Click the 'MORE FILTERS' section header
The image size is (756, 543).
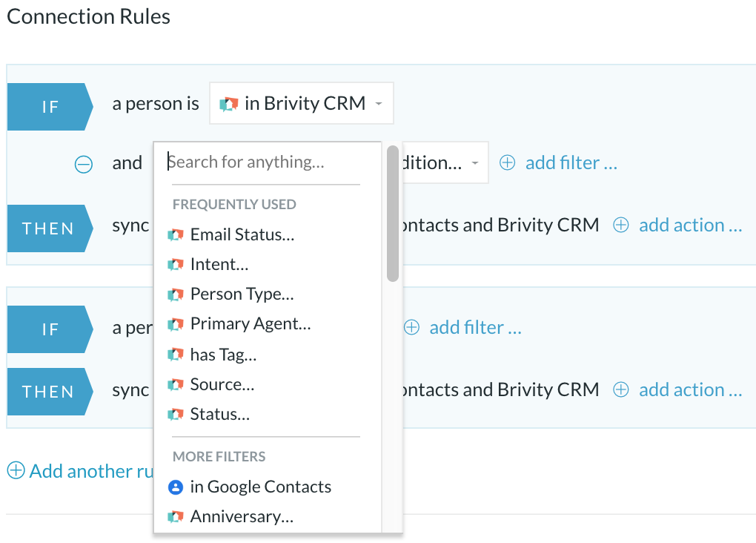219,457
